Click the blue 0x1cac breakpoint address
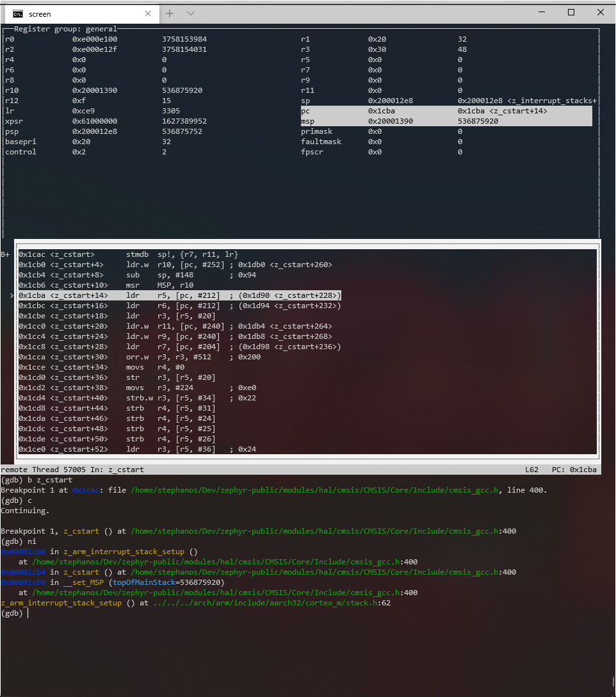 [87, 490]
